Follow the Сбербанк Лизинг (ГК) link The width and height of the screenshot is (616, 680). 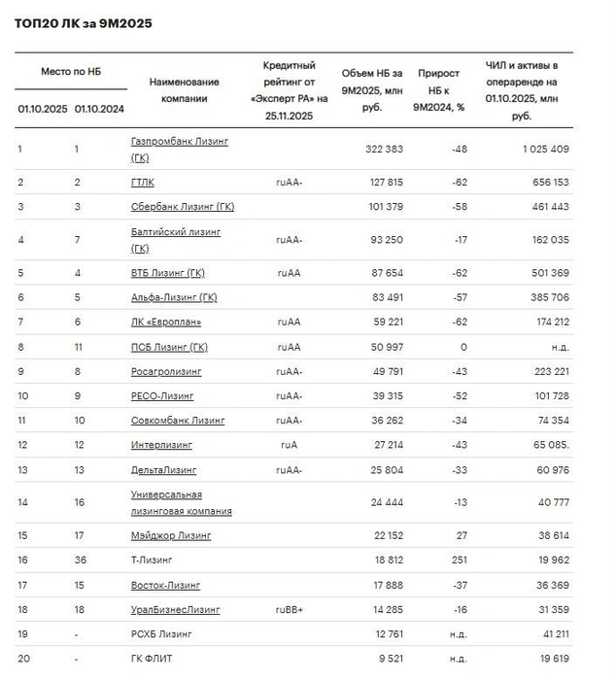click(183, 206)
